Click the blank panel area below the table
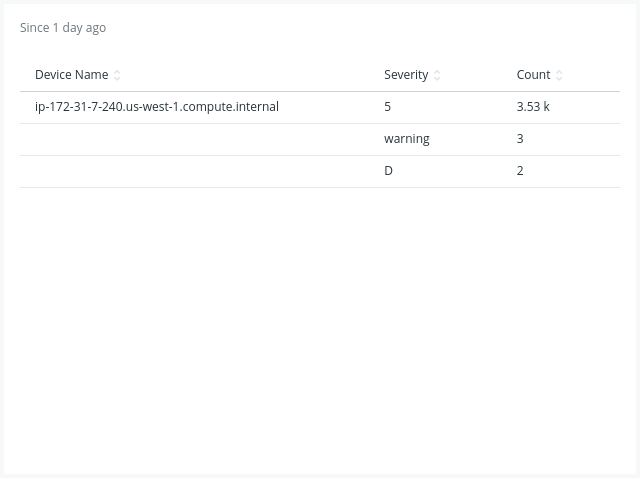The image size is (640, 480). 320,330
